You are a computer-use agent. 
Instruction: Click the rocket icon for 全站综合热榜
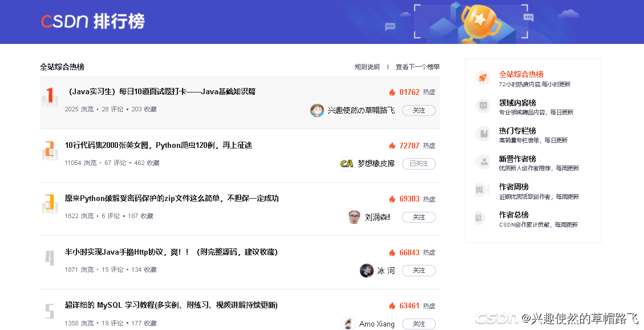(483, 77)
